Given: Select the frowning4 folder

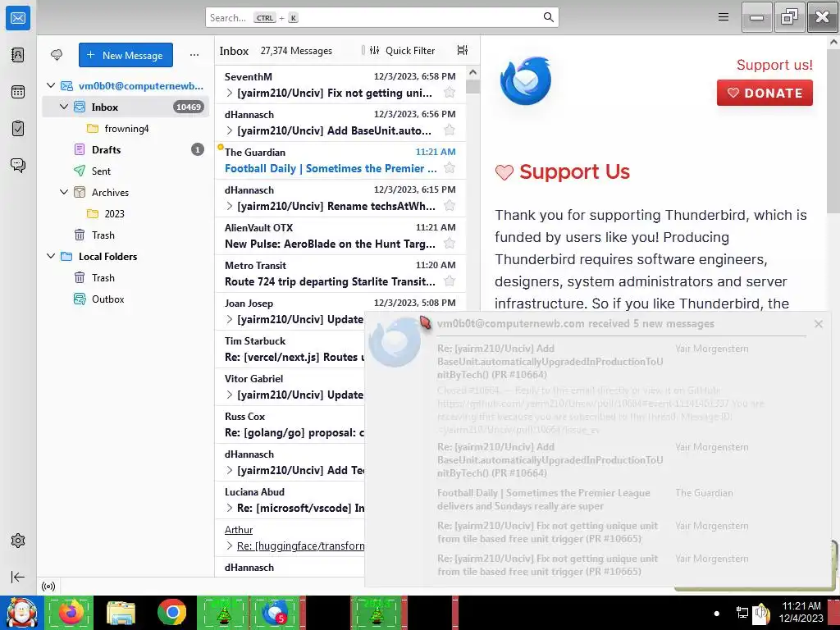Looking at the screenshot, I should (x=126, y=129).
